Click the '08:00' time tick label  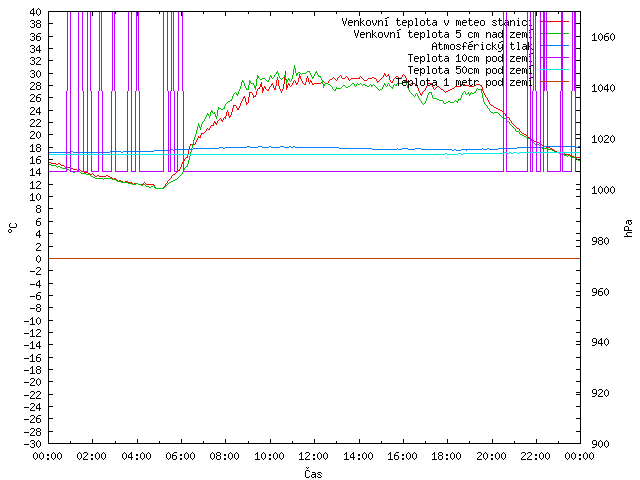point(225,456)
